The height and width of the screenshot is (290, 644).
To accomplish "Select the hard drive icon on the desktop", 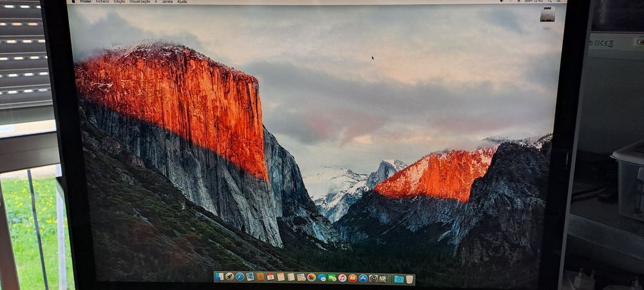I will 547,14.
